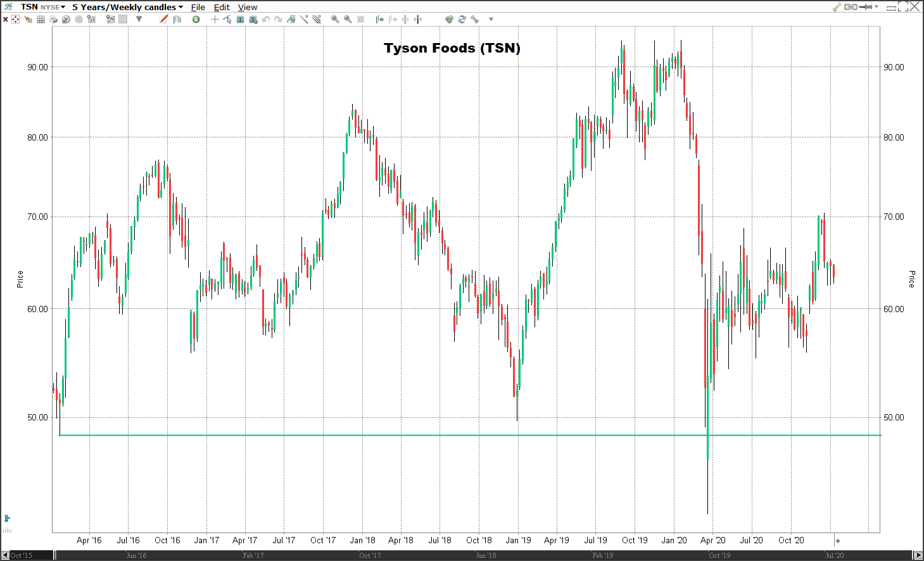
Task: Click the refresh arrows icon
Action: point(462,20)
